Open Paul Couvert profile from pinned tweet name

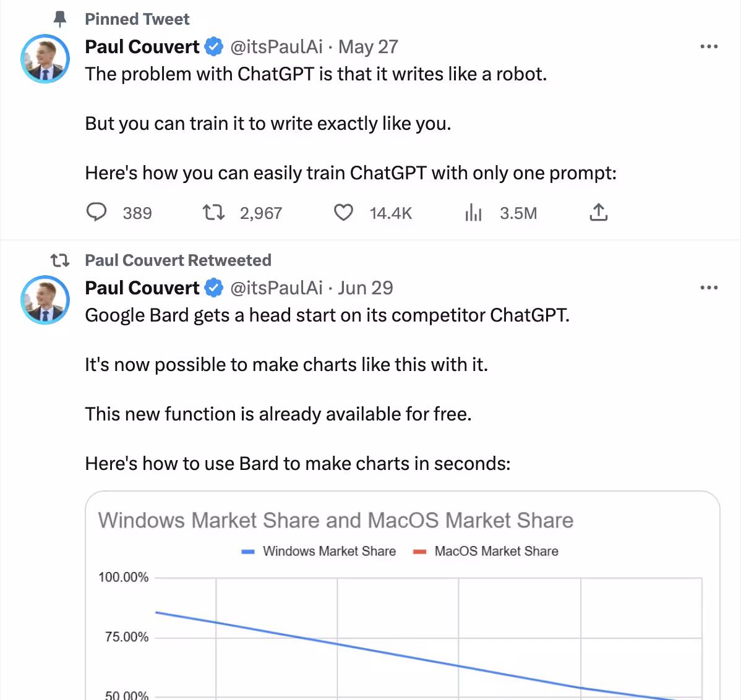coord(142,46)
